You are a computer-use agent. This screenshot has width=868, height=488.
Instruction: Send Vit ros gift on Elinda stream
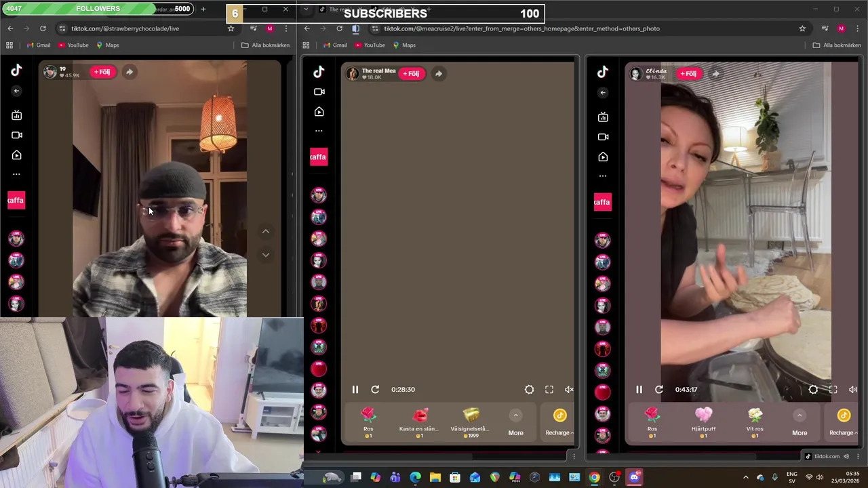click(755, 422)
